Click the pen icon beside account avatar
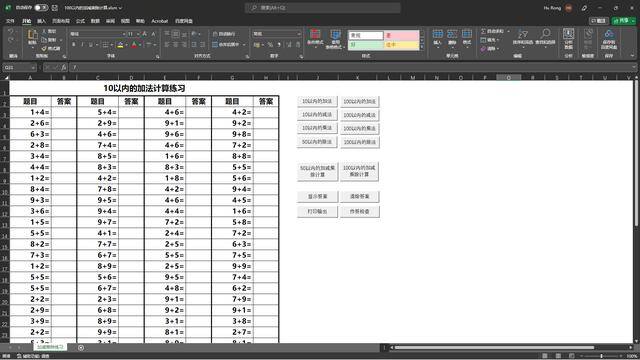The height and width of the screenshot is (360, 640). point(584,8)
